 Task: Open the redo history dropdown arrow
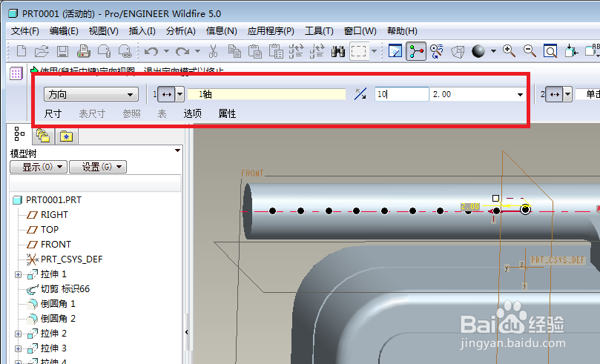point(197,51)
